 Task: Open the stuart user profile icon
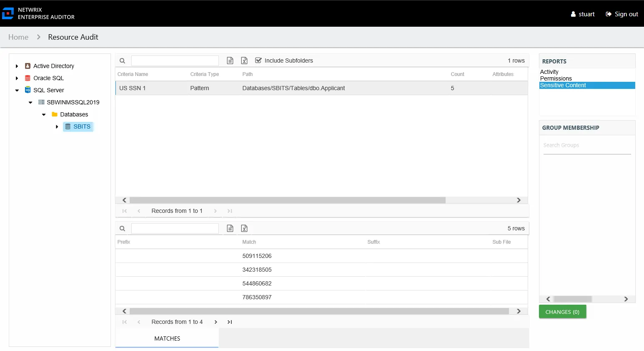click(x=573, y=14)
